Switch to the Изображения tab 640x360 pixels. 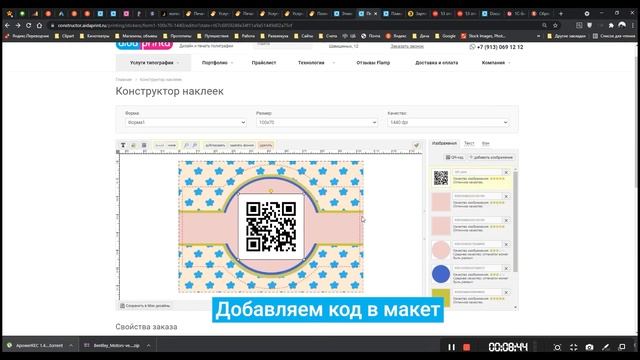444,143
